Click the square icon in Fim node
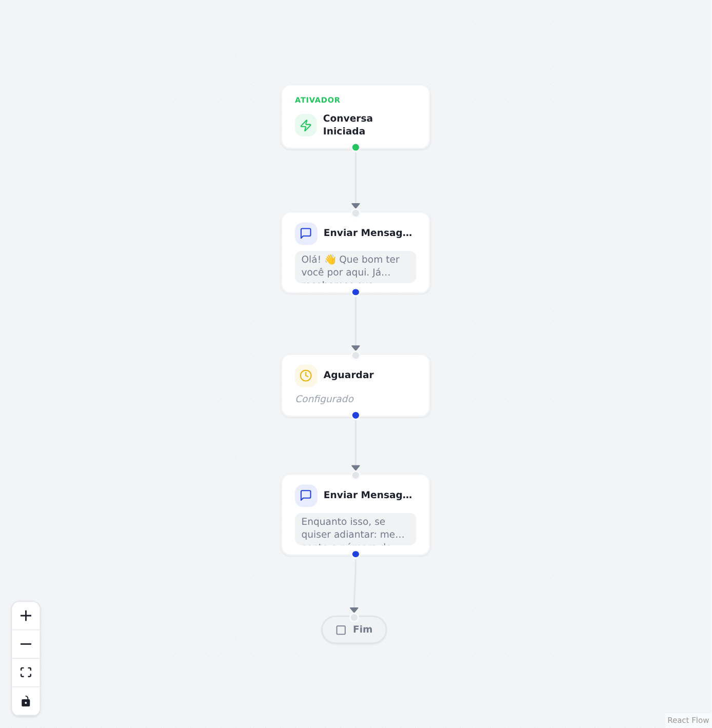Viewport: 712px width, 728px height. (x=341, y=630)
